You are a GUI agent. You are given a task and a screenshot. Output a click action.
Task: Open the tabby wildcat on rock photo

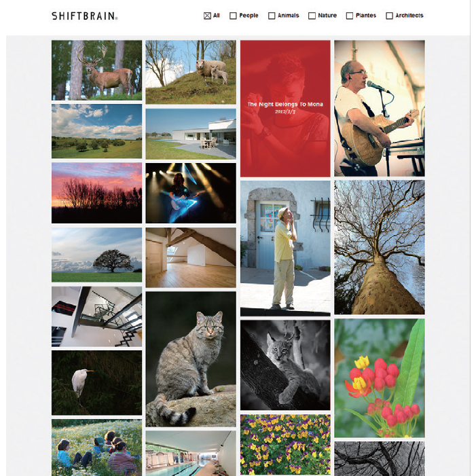[191, 359]
